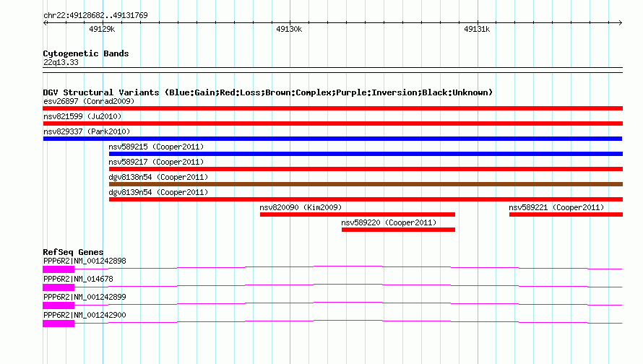The height and width of the screenshot is (364, 643).
Task: Select the nsv820090 (Kim2009) red bar
Action: point(358,214)
